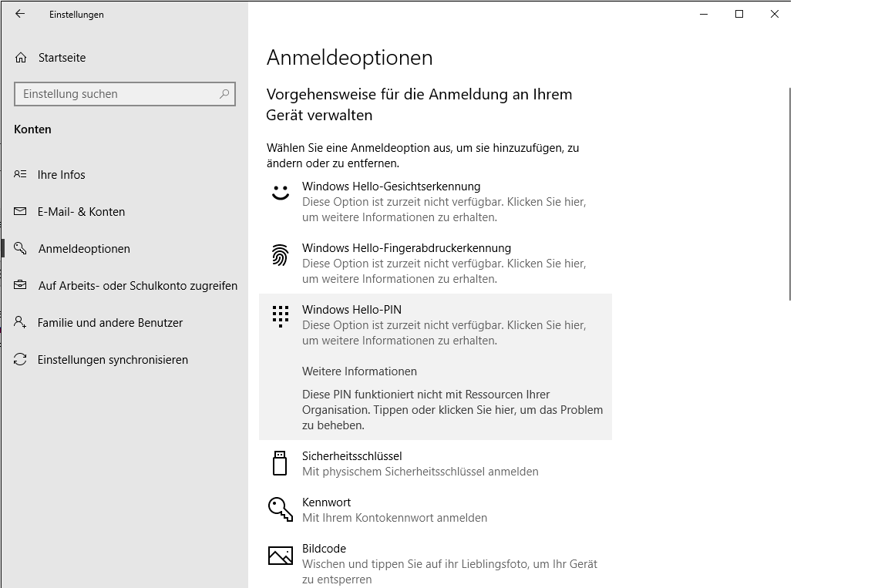Screen dimensions: 888x588
Task: Click 'Vorgehensweise für die Anmeldung' subheading
Action: tap(419, 105)
